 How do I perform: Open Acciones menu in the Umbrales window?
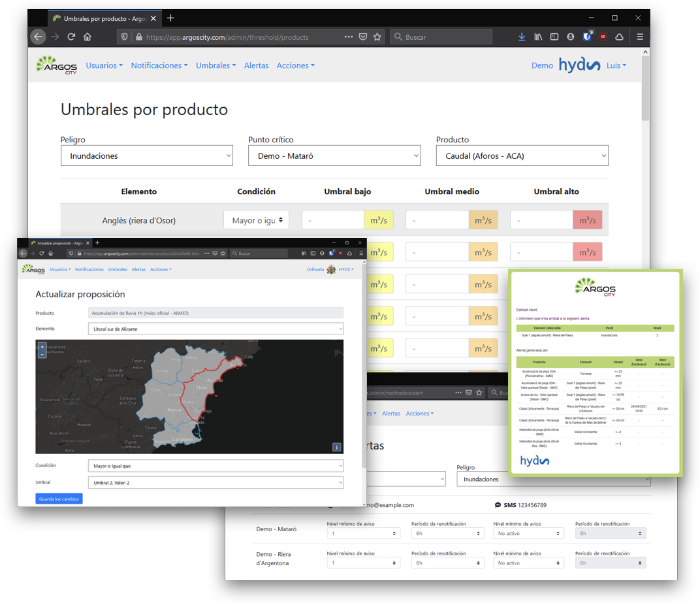click(x=296, y=65)
